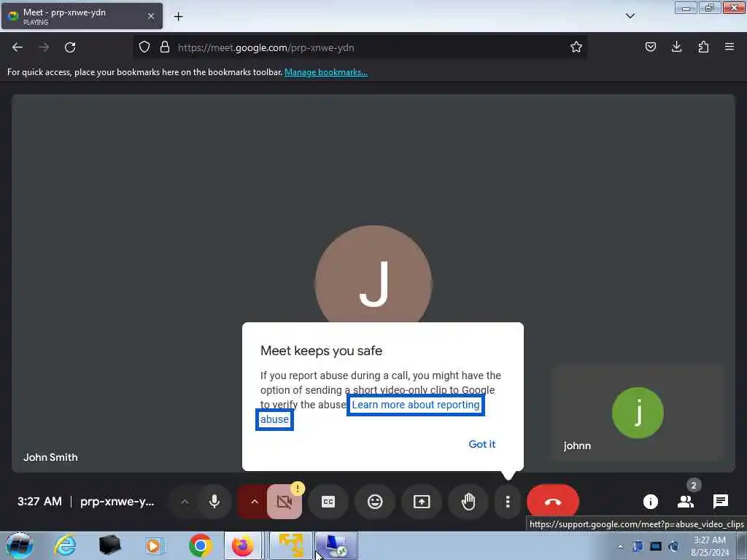Viewport: 747px width, 560px height.
Task: Launch Internet Explorer from taskbar
Action: pyautogui.click(x=65, y=545)
